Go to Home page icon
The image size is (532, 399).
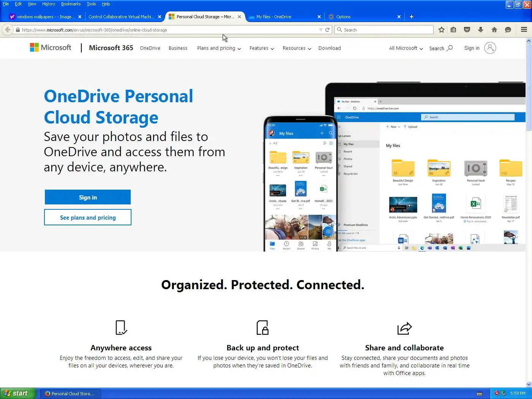494,30
